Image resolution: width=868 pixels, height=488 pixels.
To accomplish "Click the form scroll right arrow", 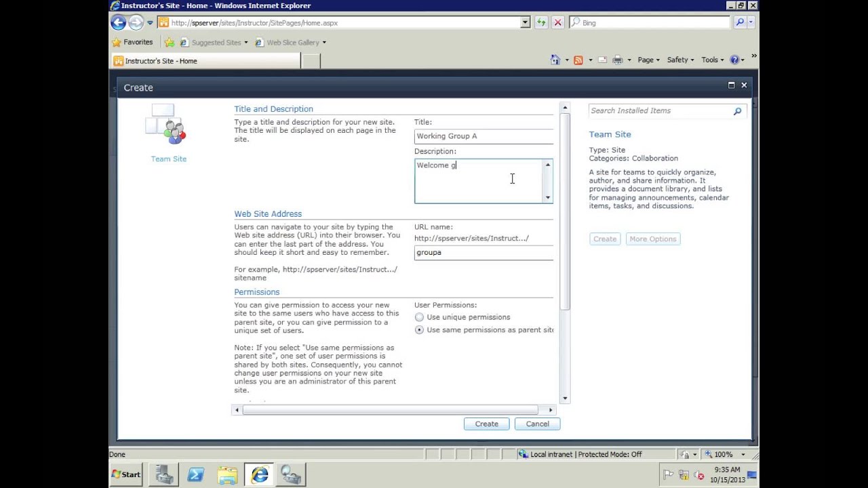I will click(551, 409).
